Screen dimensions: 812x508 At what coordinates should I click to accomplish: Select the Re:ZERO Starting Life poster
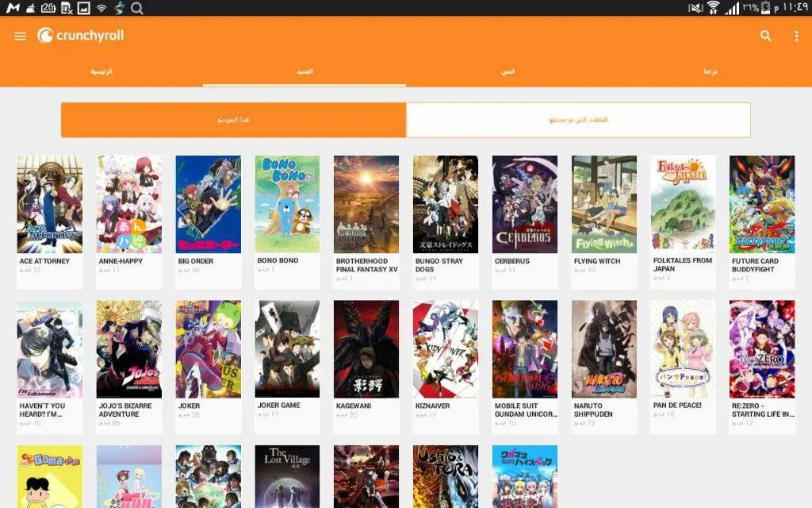point(762,349)
